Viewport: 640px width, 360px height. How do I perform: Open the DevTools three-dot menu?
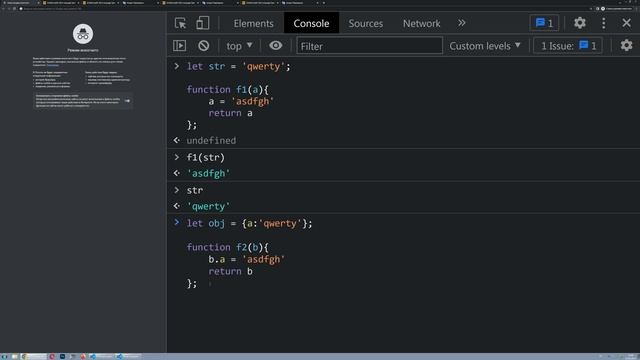(604, 23)
